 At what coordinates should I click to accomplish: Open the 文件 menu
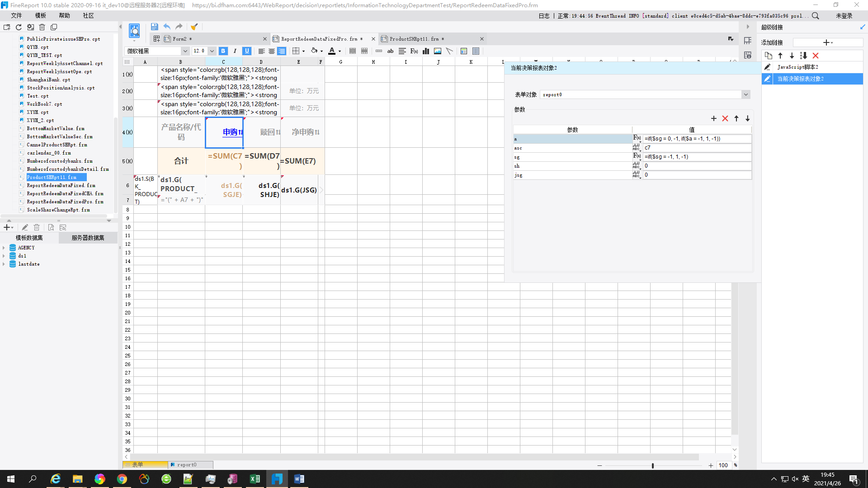point(17,15)
